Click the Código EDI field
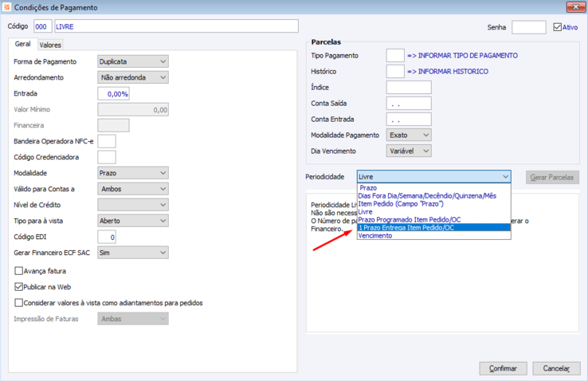This screenshot has height=381, width=588. pos(107,237)
